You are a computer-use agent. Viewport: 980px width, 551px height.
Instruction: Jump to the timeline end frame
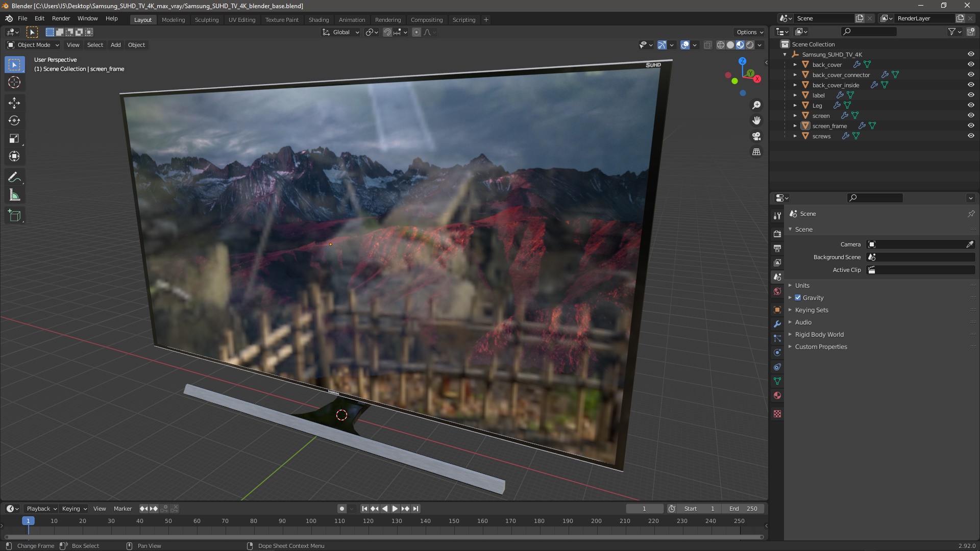pyautogui.click(x=416, y=509)
